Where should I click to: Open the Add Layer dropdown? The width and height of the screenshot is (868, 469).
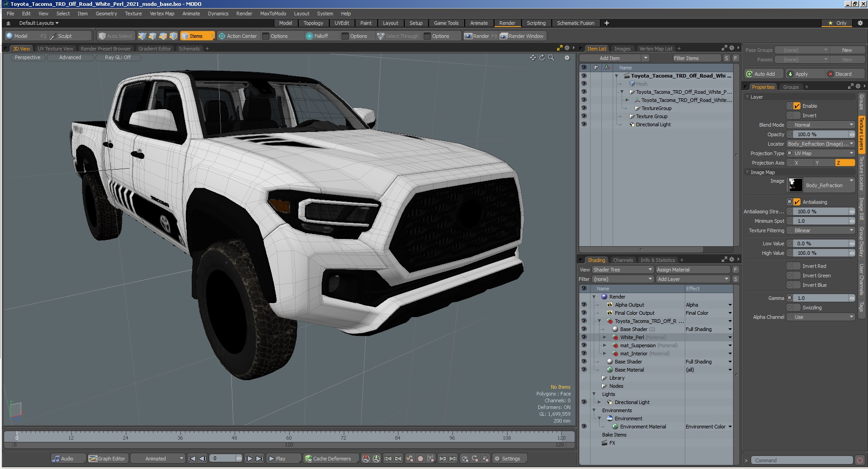[693, 279]
